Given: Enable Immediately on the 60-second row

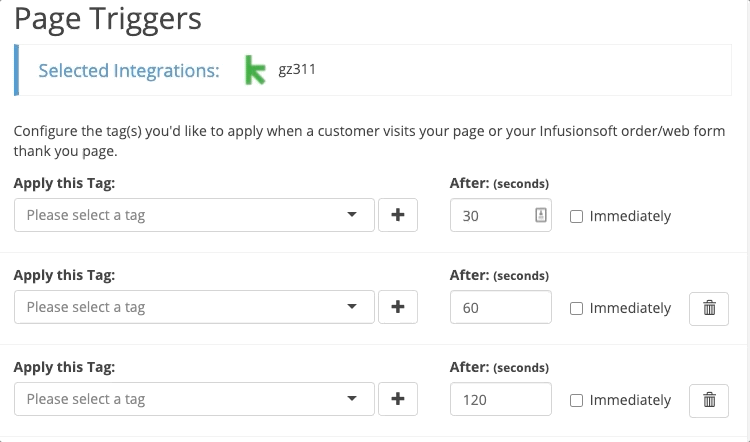Looking at the screenshot, I should click(x=576, y=309).
